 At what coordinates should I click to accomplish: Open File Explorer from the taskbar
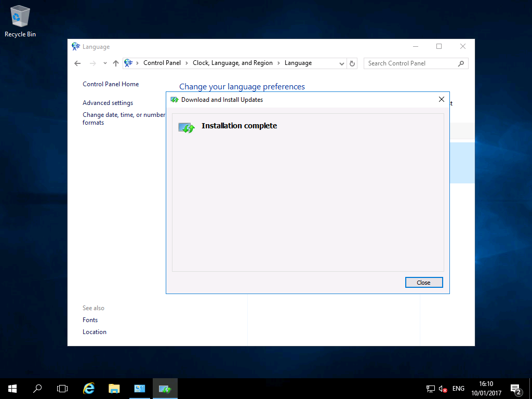[x=114, y=389]
